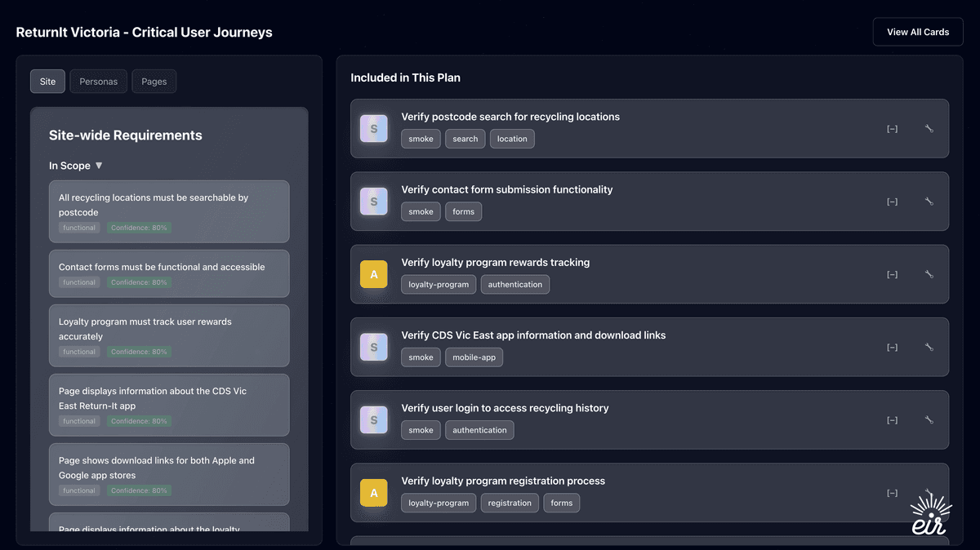Collapse the In Scope requirements section

[76, 165]
